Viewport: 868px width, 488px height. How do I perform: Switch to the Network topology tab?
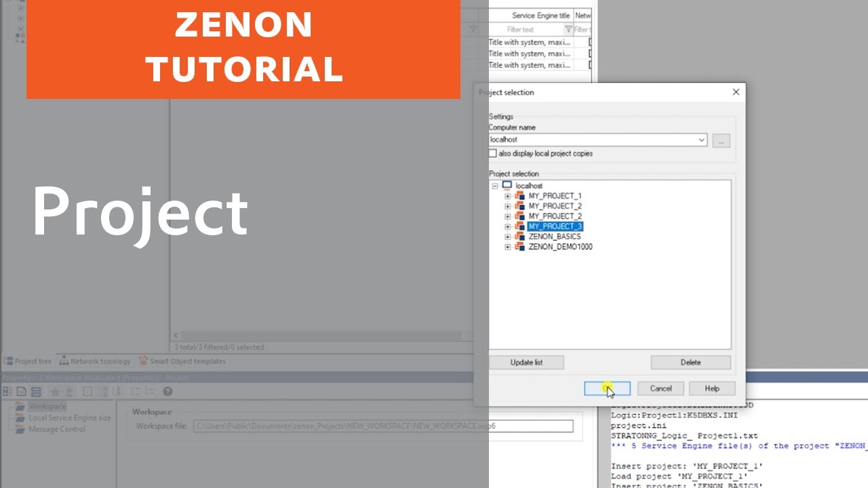(94, 361)
